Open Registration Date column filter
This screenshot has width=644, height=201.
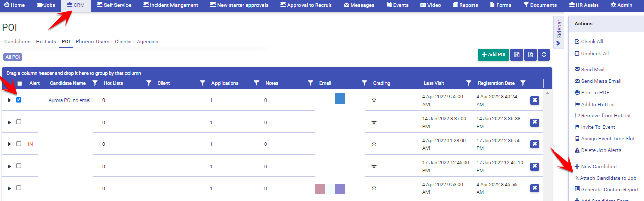click(523, 83)
